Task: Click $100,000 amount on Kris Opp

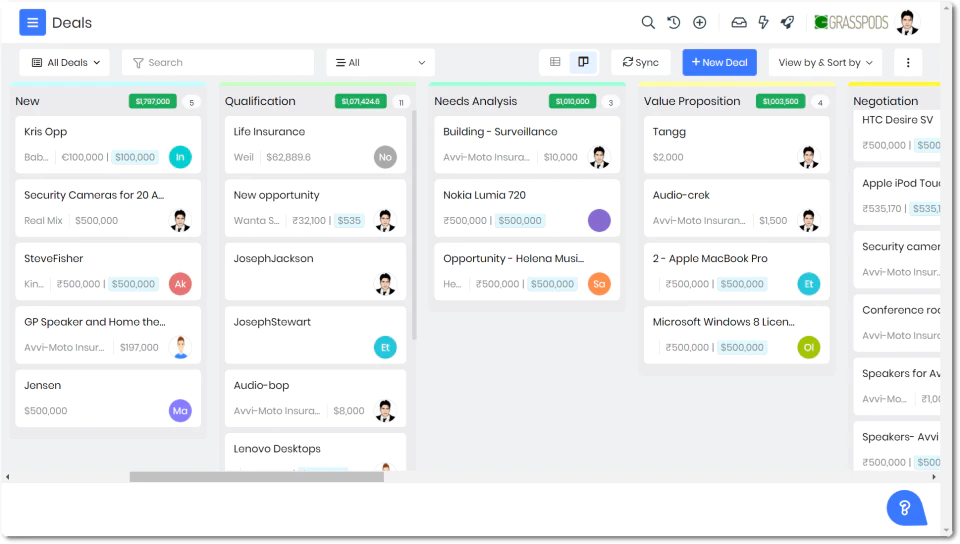Action: click(x=135, y=157)
